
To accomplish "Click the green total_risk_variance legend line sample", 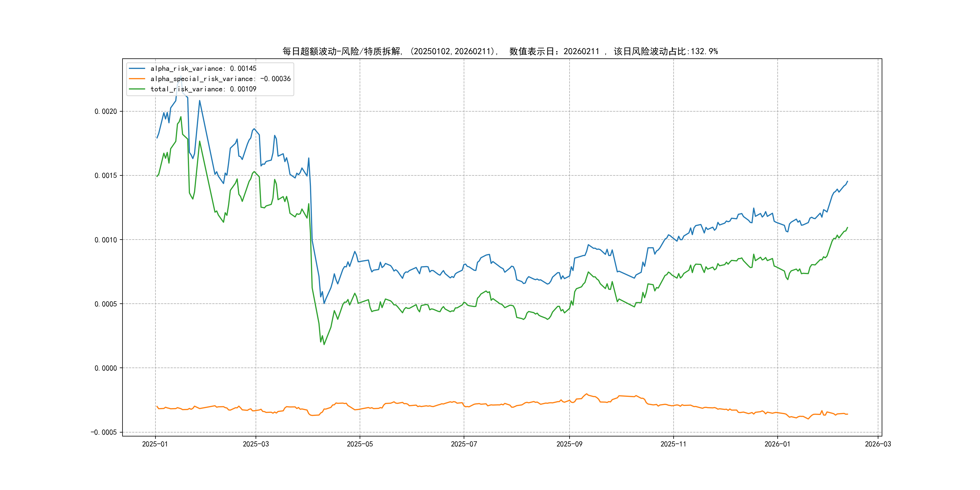I will (137, 89).
